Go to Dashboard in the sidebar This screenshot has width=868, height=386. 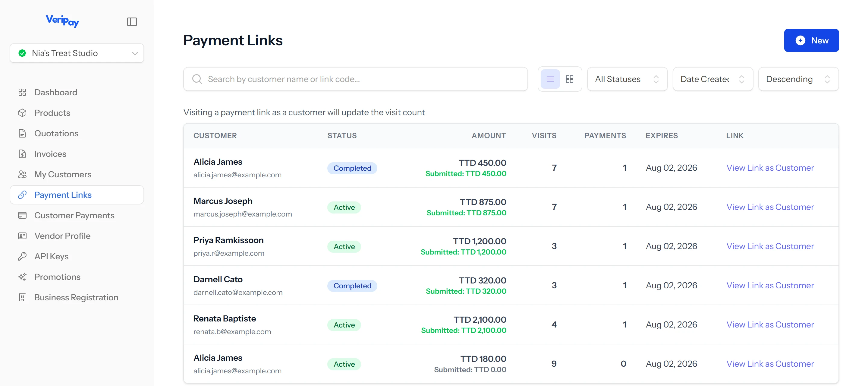77,92
